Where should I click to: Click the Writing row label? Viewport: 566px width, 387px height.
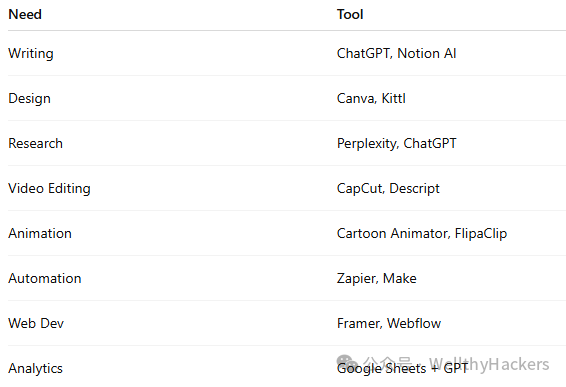(31, 54)
